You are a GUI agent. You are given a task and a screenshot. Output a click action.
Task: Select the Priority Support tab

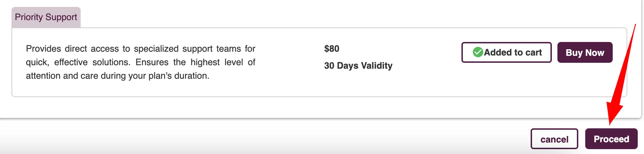tap(46, 17)
